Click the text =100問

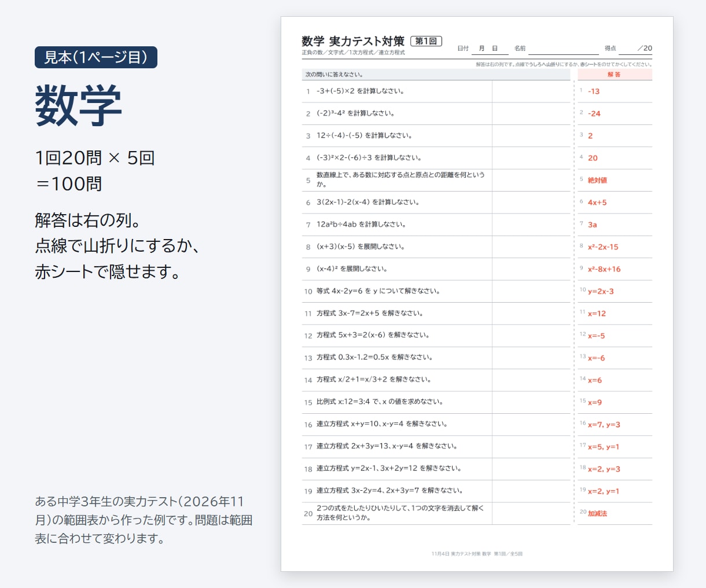[x=69, y=183]
